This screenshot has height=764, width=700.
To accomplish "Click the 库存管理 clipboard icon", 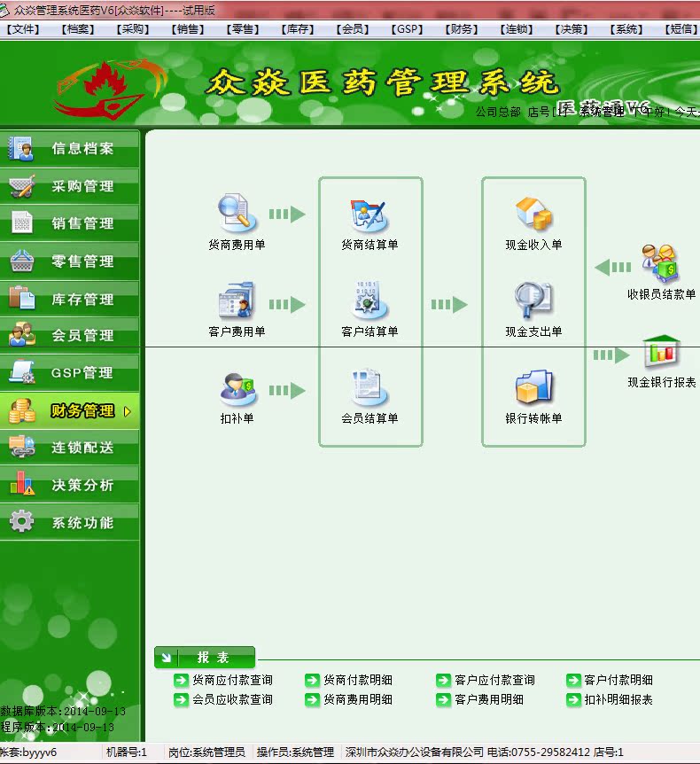I will pyautogui.click(x=22, y=298).
